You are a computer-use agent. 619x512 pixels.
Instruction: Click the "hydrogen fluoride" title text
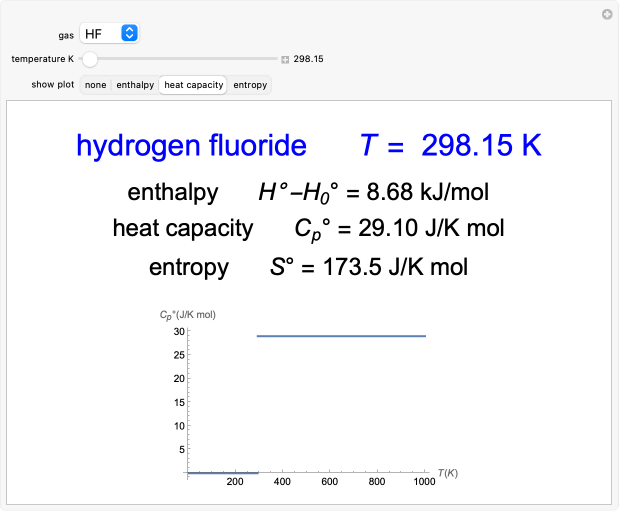[x=191, y=146]
